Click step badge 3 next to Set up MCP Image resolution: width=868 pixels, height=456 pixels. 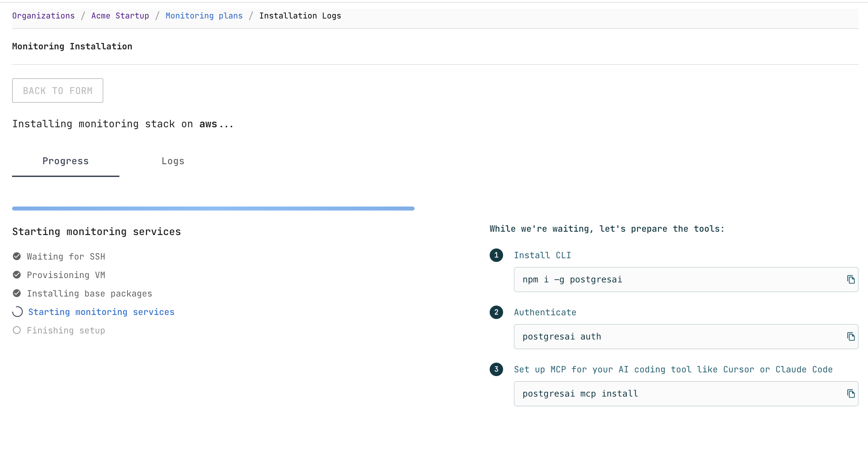pyautogui.click(x=496, y=369)
